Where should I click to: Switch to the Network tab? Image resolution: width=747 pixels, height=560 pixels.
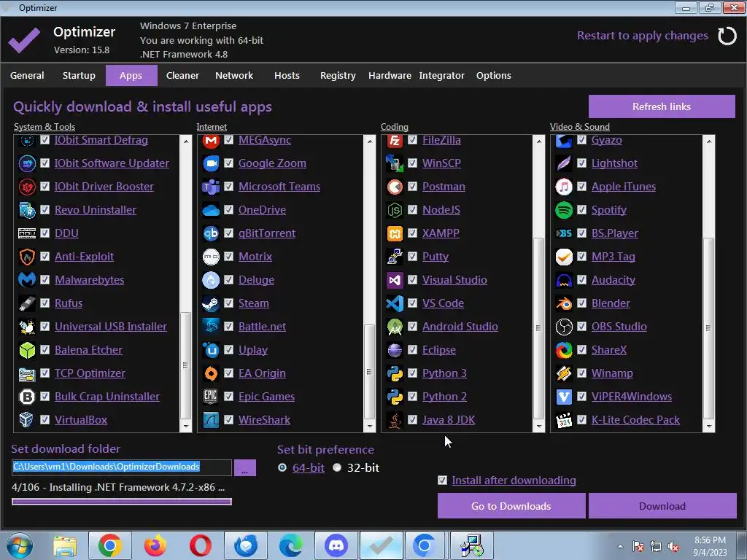pos(234,75)
